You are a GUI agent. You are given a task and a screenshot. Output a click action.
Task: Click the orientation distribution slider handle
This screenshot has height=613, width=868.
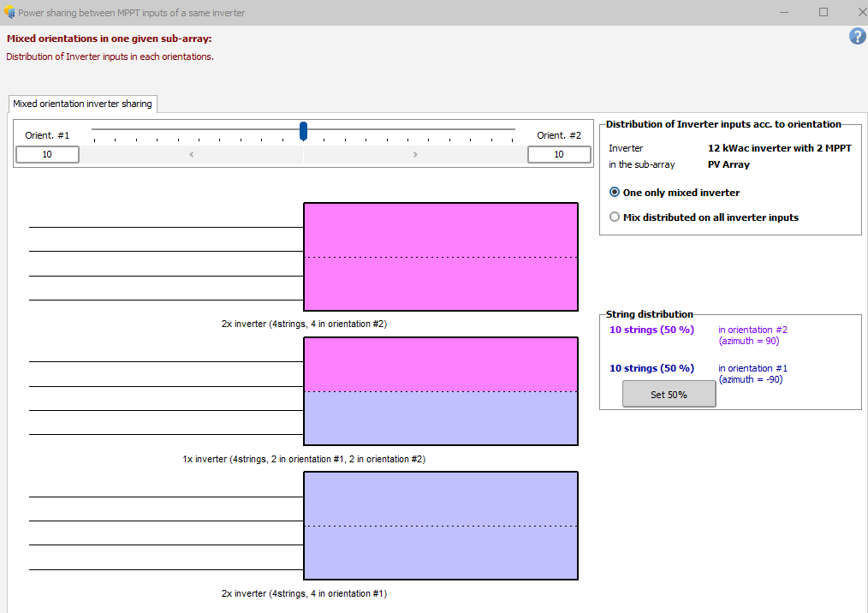303,131
